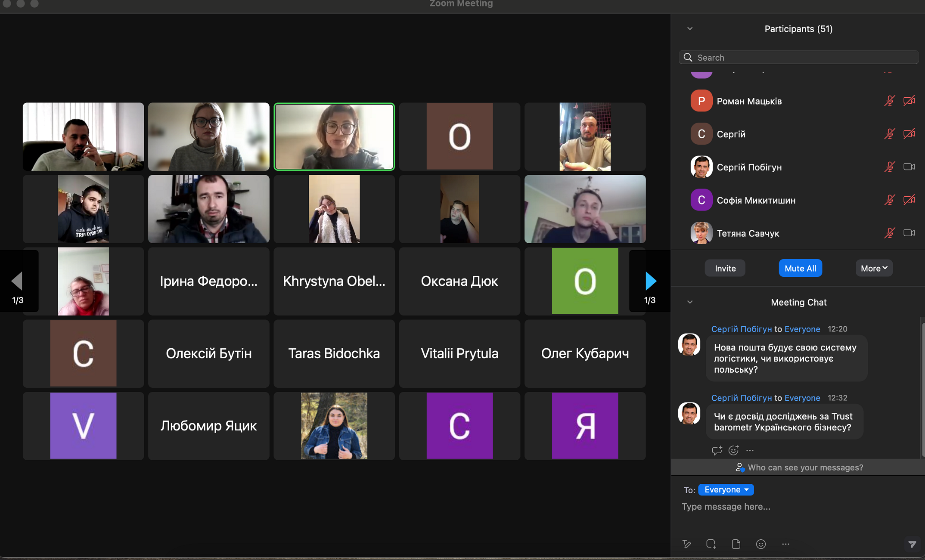Viewport: 925px width, 560px height.
Task: Add emoji reaction to last chat message
Action: point(733,450)
